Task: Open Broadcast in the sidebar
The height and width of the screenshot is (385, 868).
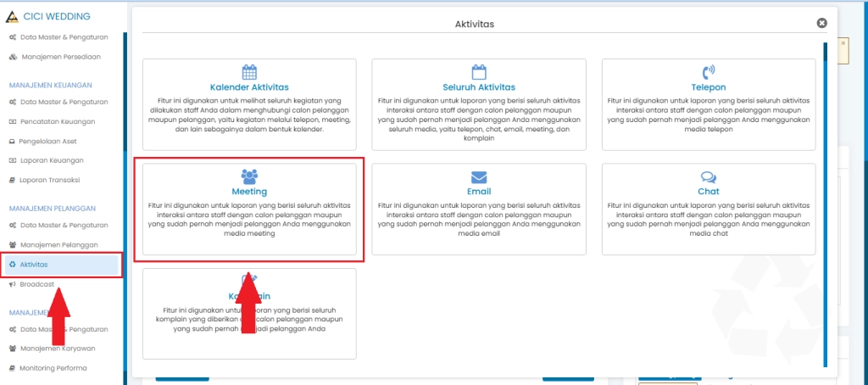Action: point(36,284)
